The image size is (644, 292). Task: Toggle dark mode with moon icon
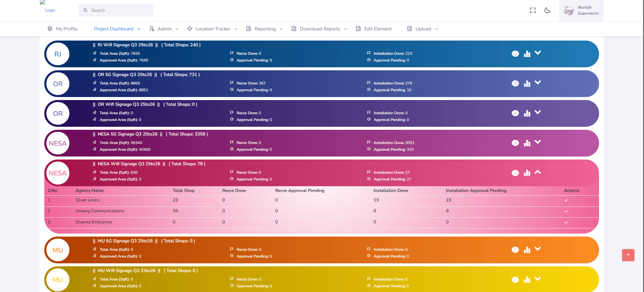[x=547, y=10]
